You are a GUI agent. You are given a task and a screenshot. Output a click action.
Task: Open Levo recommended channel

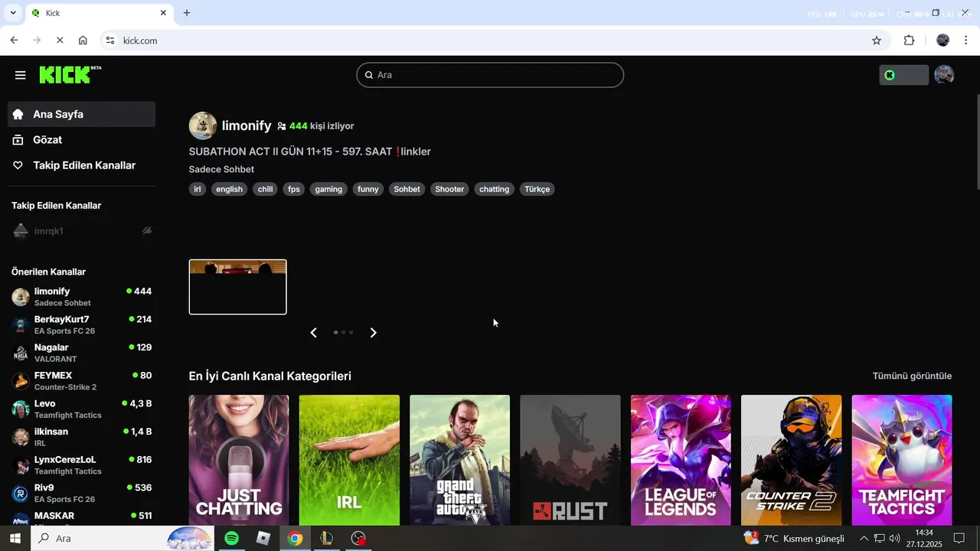[x=81, y=409]
